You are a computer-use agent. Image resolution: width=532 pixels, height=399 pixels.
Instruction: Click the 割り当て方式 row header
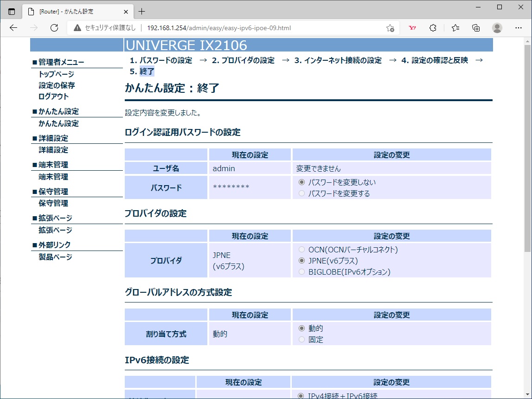tap(166, 334)
